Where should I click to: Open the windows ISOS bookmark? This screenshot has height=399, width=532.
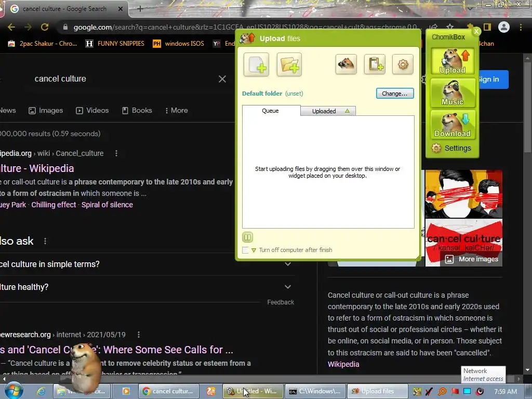(179, 44)
